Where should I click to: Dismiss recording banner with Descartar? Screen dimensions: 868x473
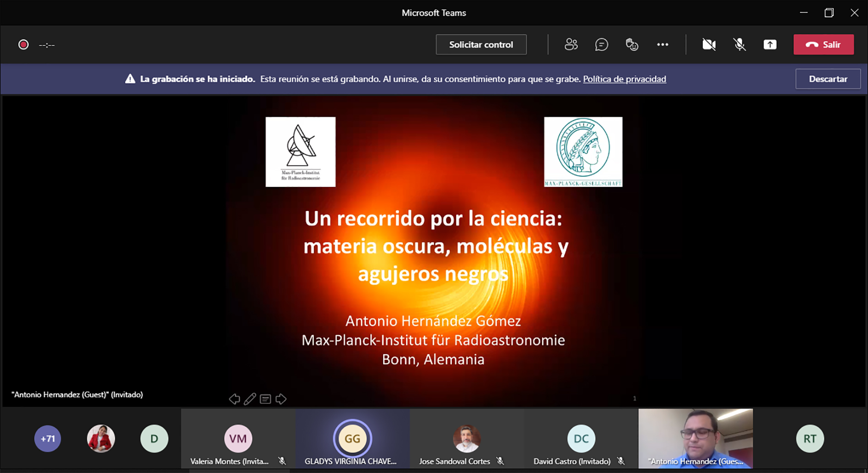point(828,79)
